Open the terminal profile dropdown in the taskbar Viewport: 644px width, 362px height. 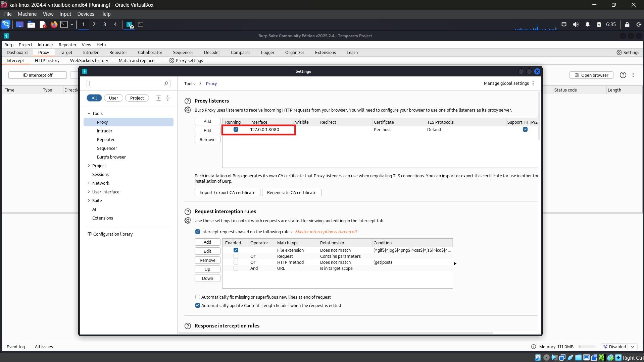click(x=71, y=24)
